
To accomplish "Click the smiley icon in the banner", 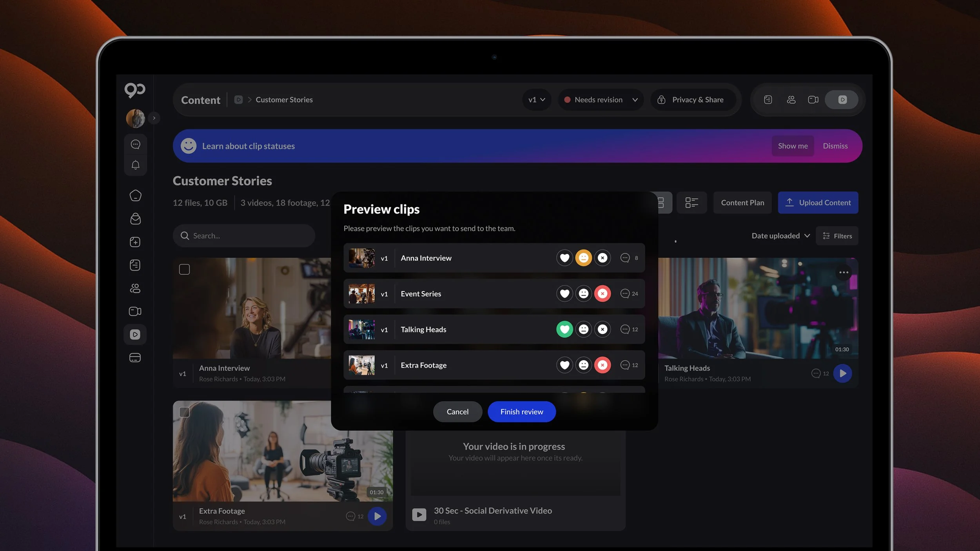I will point(189,146).
